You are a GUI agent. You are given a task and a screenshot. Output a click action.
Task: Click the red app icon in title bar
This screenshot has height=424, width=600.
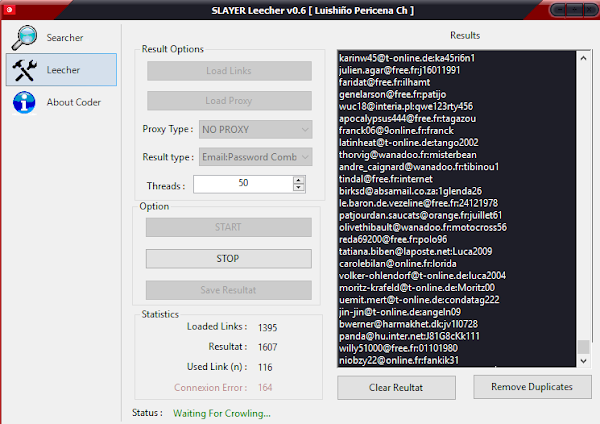tap(9, 10)
